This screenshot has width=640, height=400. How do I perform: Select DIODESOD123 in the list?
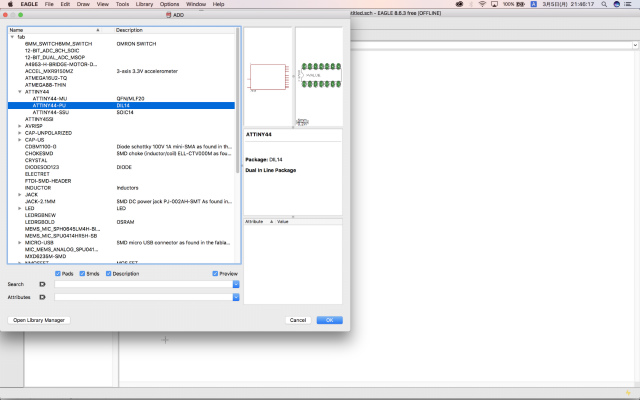42,167
